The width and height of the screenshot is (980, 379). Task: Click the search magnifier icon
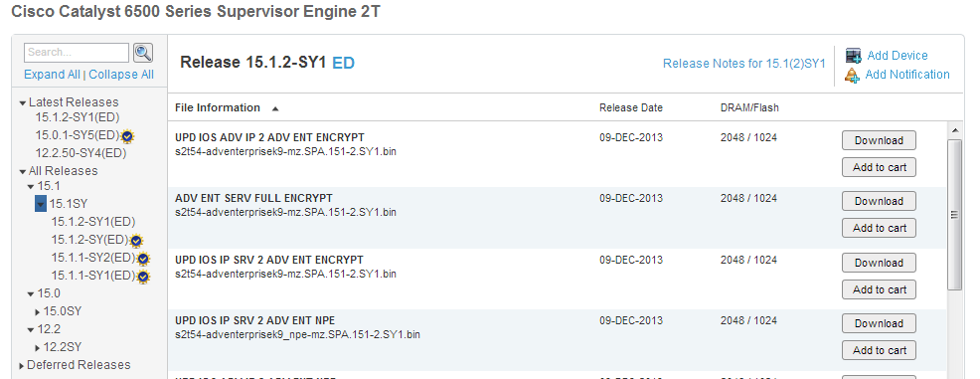tap(143, 53)
